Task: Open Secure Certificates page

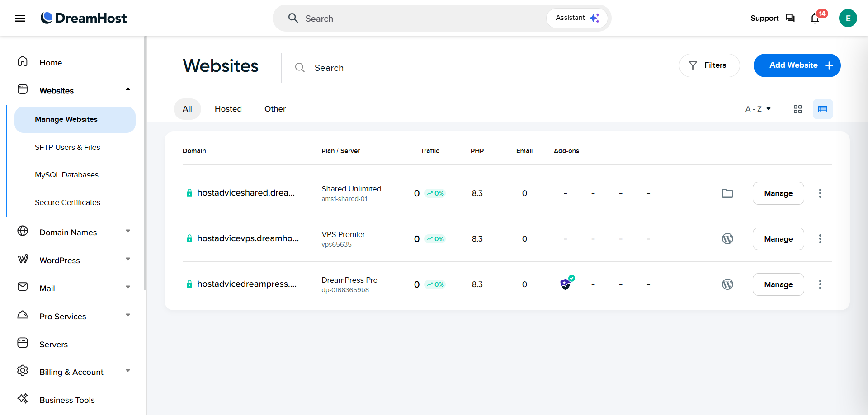Action: 67,202
